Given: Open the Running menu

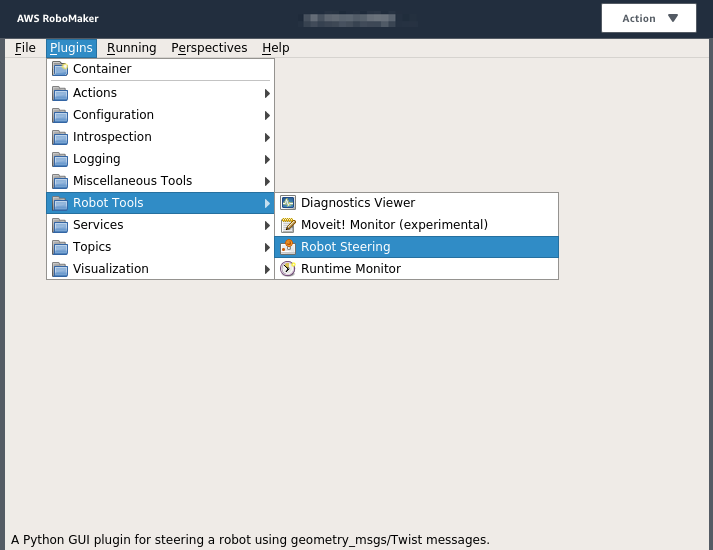Looking at the screenshot, I should (x=131, y=48).
